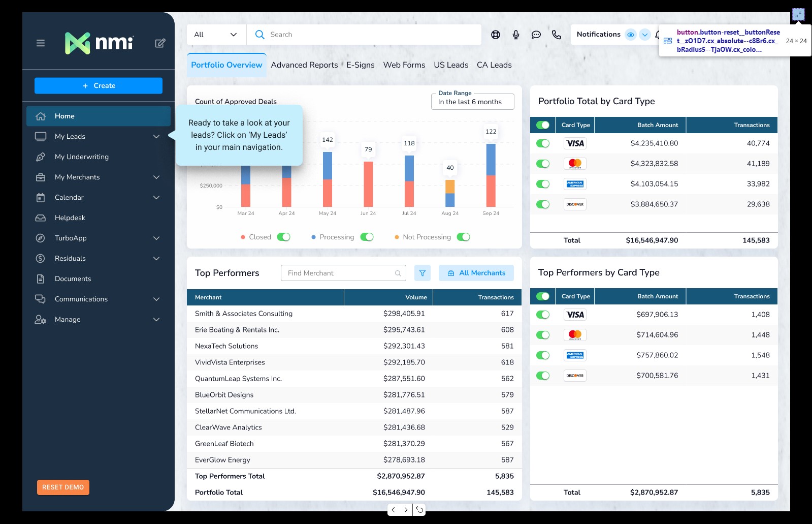Click the blue Create button
Screen dimensions: 812x524
[99, 86]
